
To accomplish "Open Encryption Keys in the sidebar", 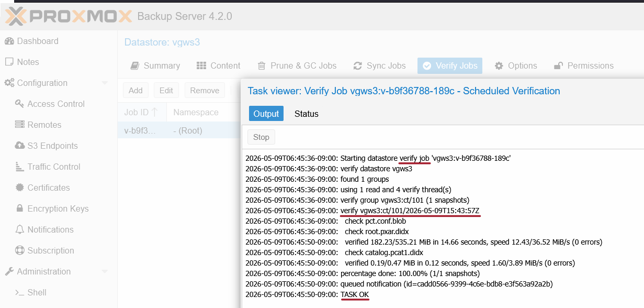I will coord(58,208).
